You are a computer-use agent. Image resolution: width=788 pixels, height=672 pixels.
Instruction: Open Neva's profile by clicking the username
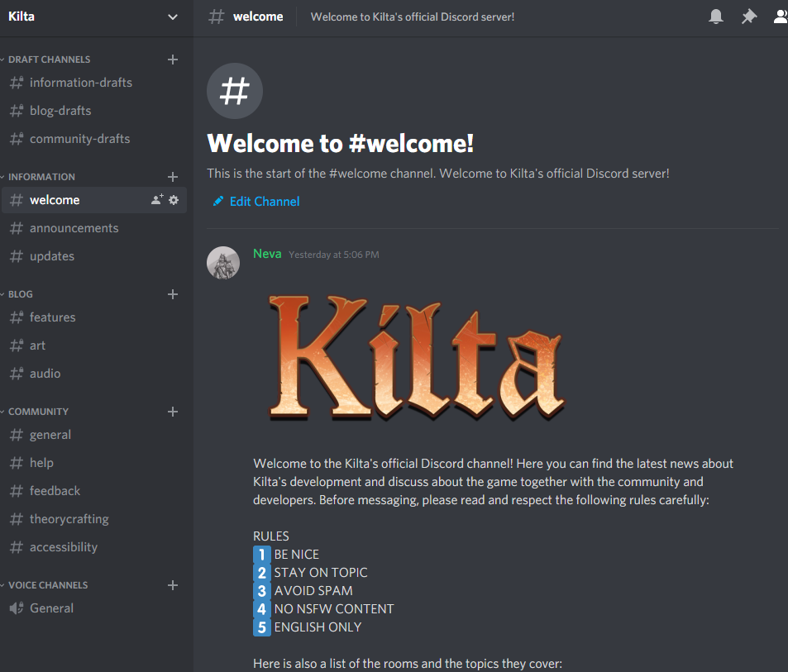pyautogui.click(x=267, y=253)
